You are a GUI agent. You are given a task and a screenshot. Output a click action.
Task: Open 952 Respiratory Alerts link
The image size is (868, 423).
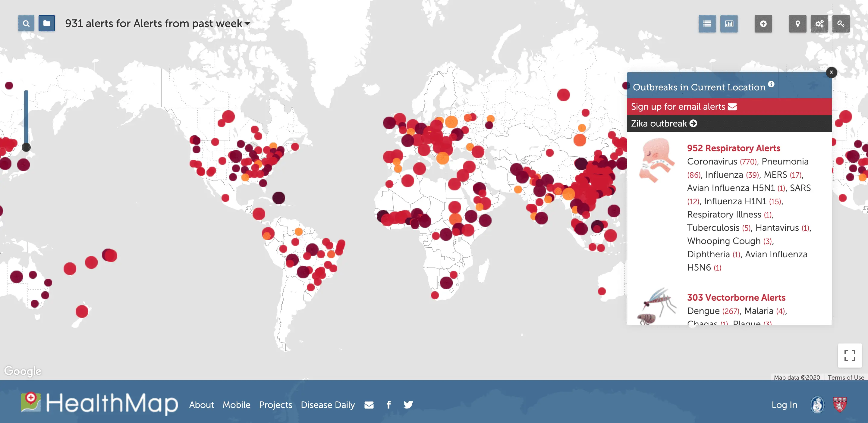click(x=733, y=148)
